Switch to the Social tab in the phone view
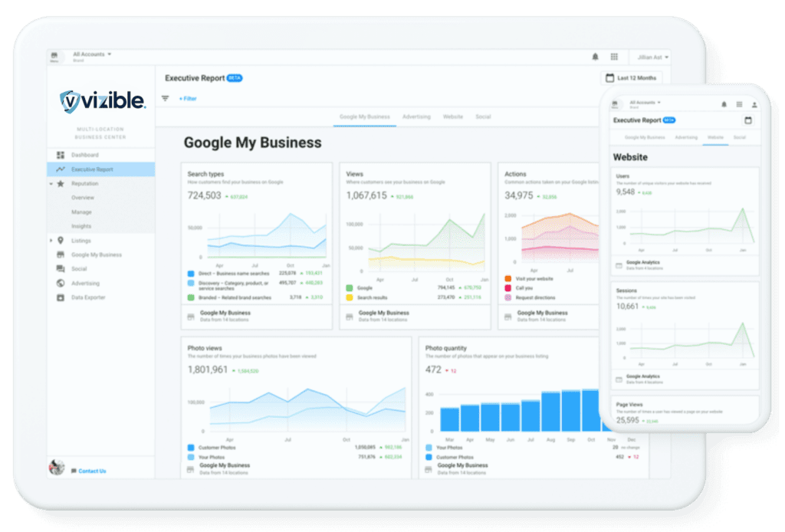This screenshot has width=785, height=532. (740, 138)
